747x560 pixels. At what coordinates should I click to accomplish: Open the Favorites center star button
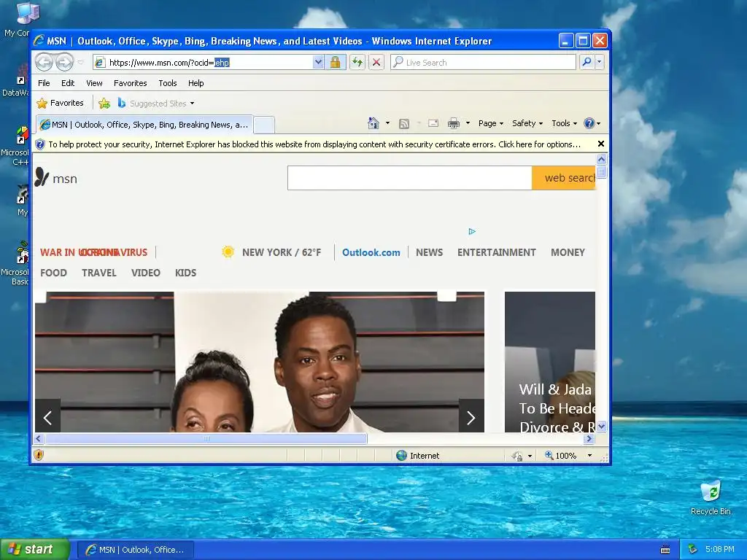[x=61, y=103]
